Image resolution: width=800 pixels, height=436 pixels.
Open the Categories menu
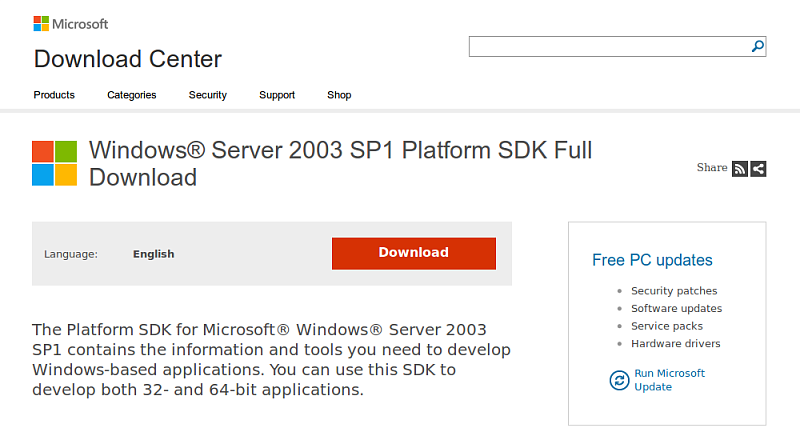coord(132,95)
